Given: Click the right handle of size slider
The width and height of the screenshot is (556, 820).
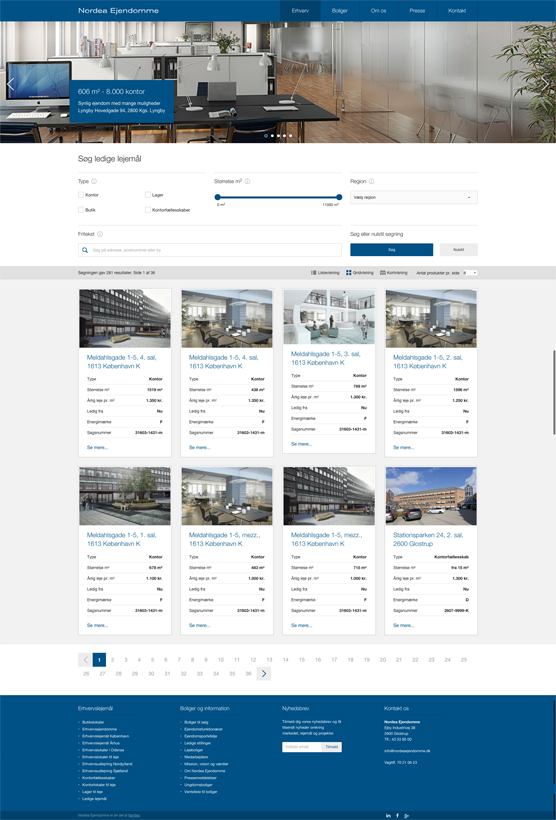Looking at the screenshot, I should (339, 197).
